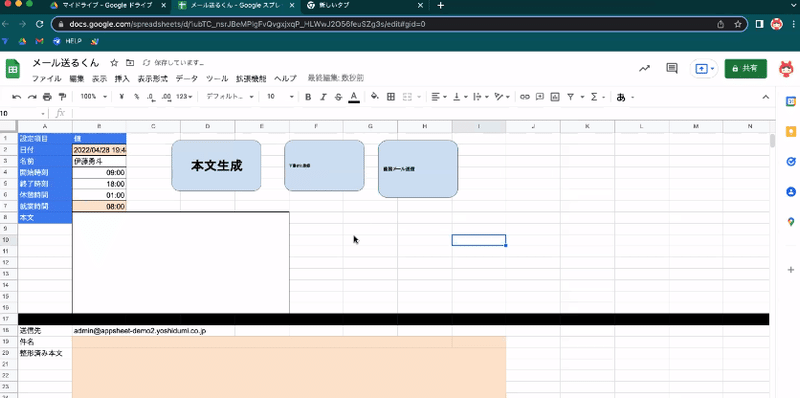The height and width of the screenshot is (398, 800).
Task: Open input tools あ dropdown
Action: point(625,97)
